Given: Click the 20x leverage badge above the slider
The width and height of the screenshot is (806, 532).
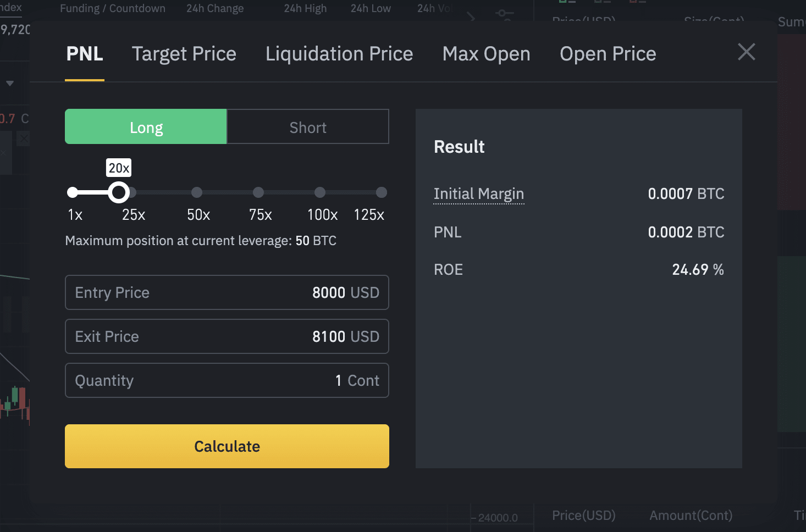Looking at the screenshot, I should (x=118, y=168).
